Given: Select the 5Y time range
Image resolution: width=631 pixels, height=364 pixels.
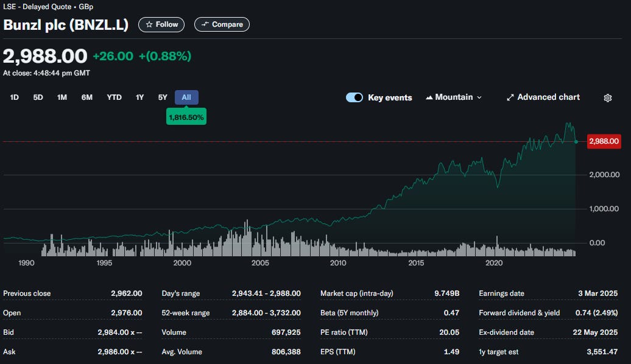Looking at the screenshot, I should click(163, 97).
